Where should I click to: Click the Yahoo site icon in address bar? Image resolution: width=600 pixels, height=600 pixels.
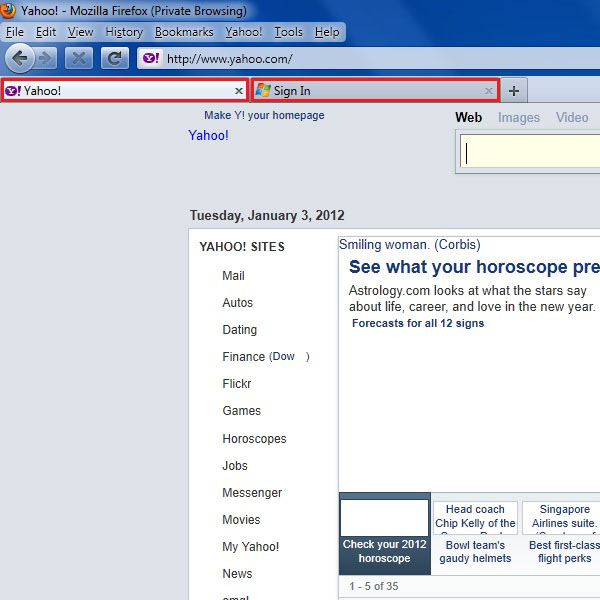[x=151, y=58]
